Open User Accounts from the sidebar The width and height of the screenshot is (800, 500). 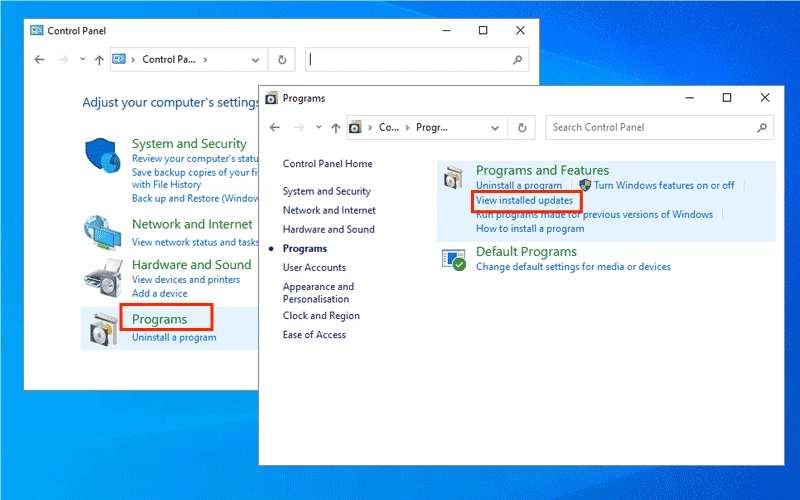click(314, 267)
